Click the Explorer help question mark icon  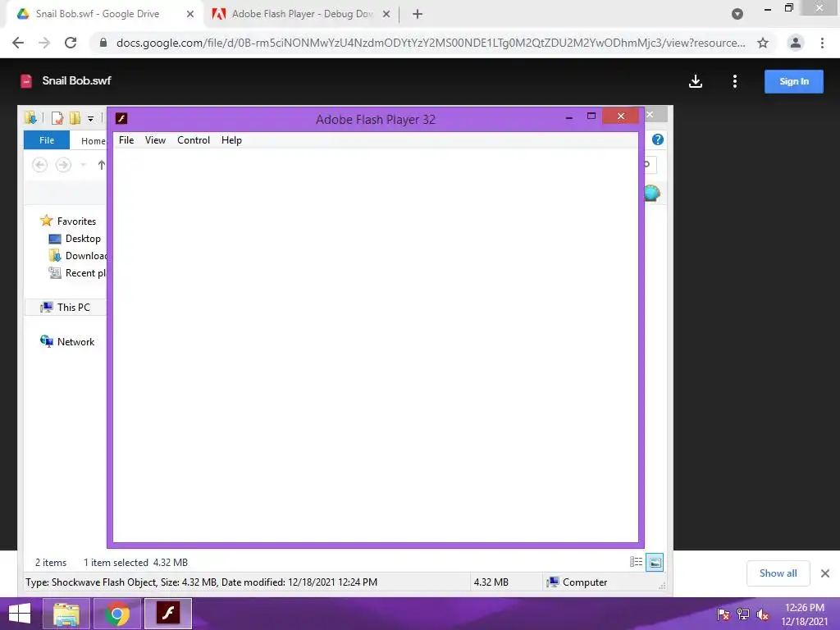(x=658, y=139)
